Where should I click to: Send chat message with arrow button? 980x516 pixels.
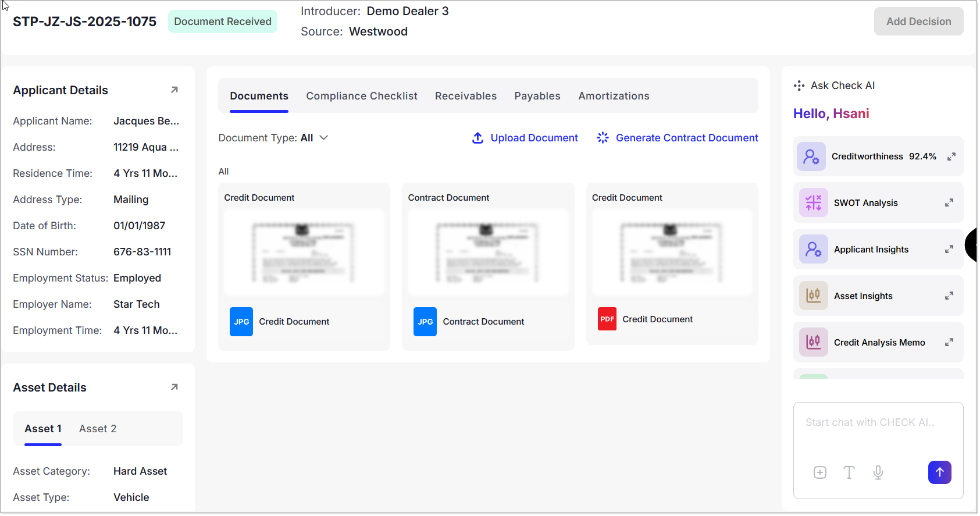click(x=939, y=473)
